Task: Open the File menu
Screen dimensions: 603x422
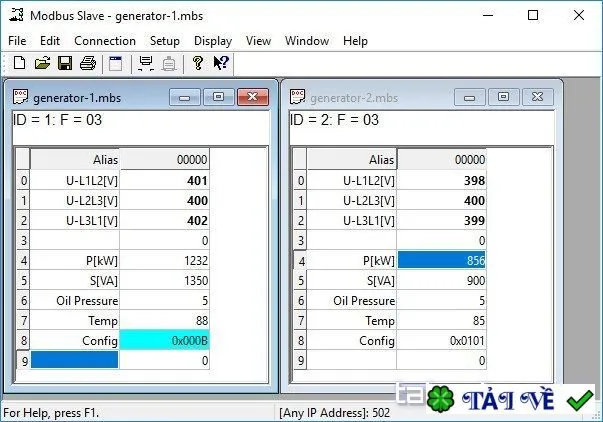Action: (x=17, y=41)
